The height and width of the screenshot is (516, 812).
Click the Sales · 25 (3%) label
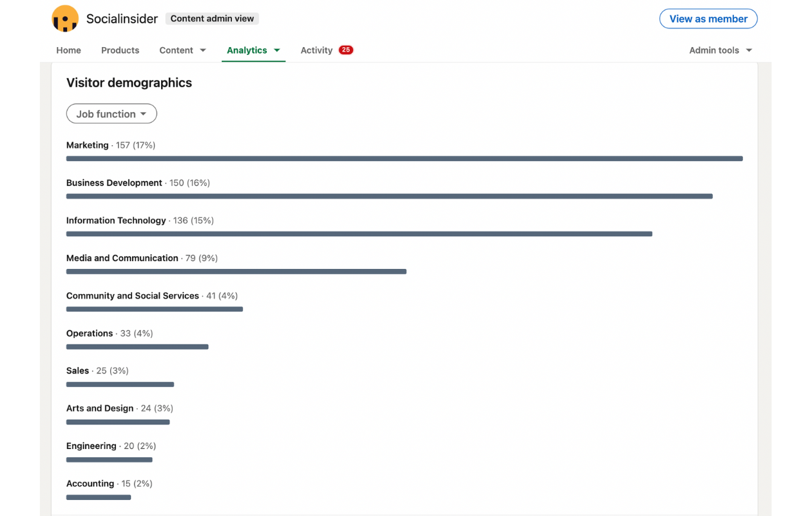click(97, 371)
